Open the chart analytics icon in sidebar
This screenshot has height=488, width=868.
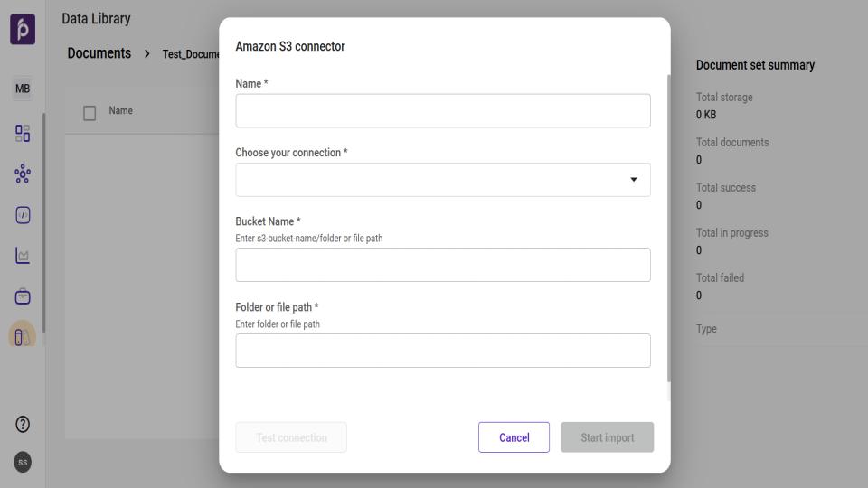click(23, 256)
